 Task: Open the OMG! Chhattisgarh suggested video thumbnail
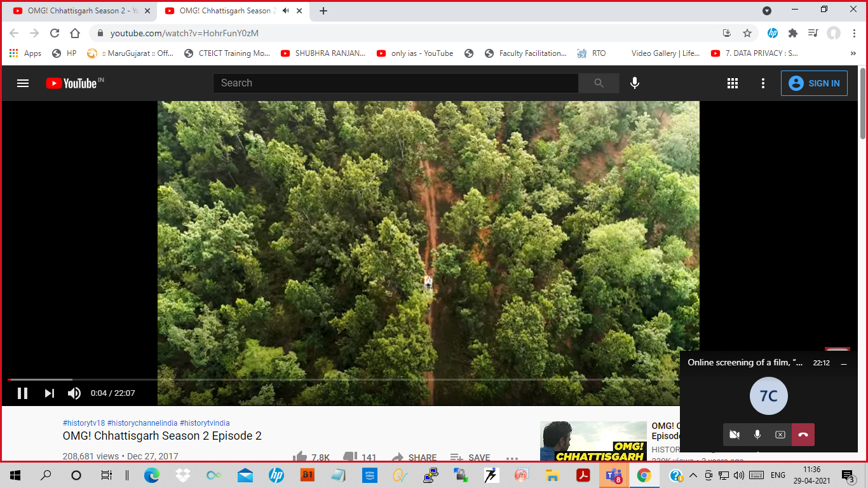pos(593,441)
